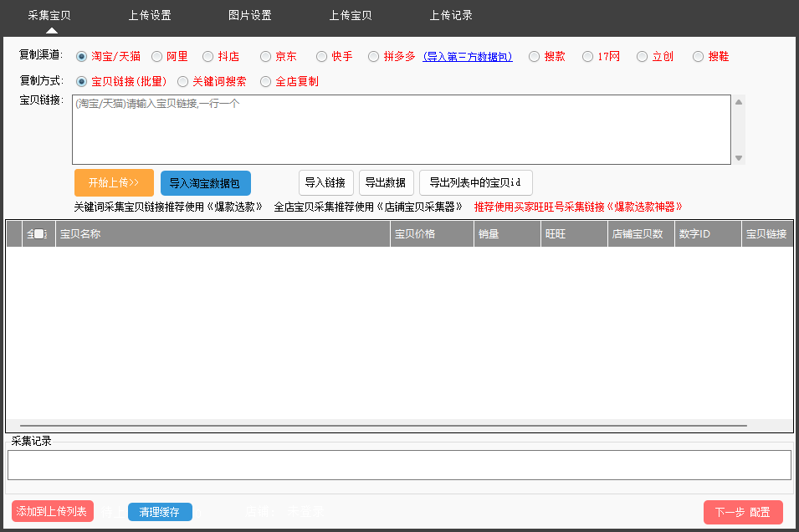Click 清理缓存 button
Screen dimensions: 799x532
(x=160, y=512)
